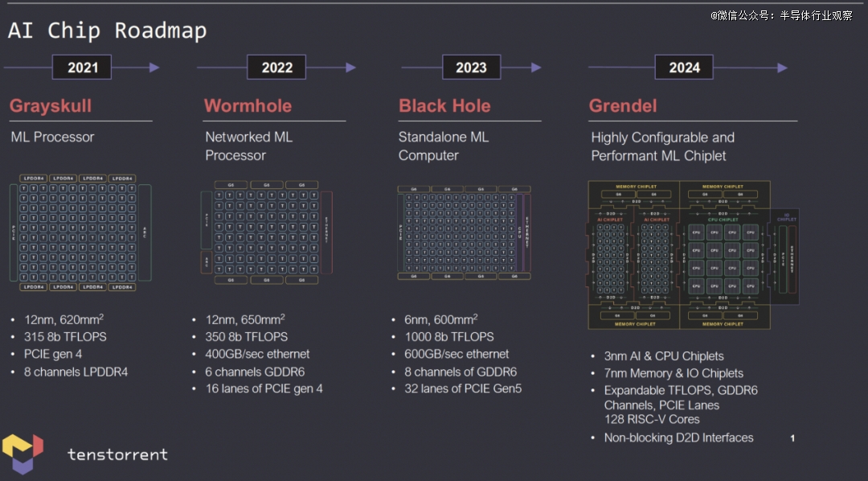
Task: Click the 'Standalone ML Computer' subtitle
Action: pos(444,146)
